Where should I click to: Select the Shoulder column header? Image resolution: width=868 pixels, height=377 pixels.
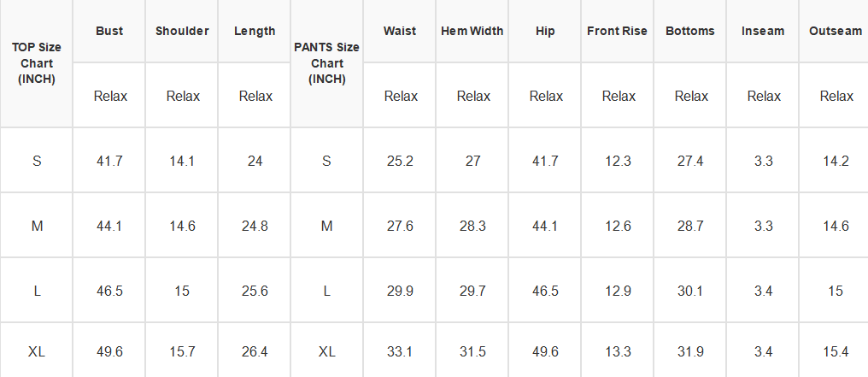[182, 31]
